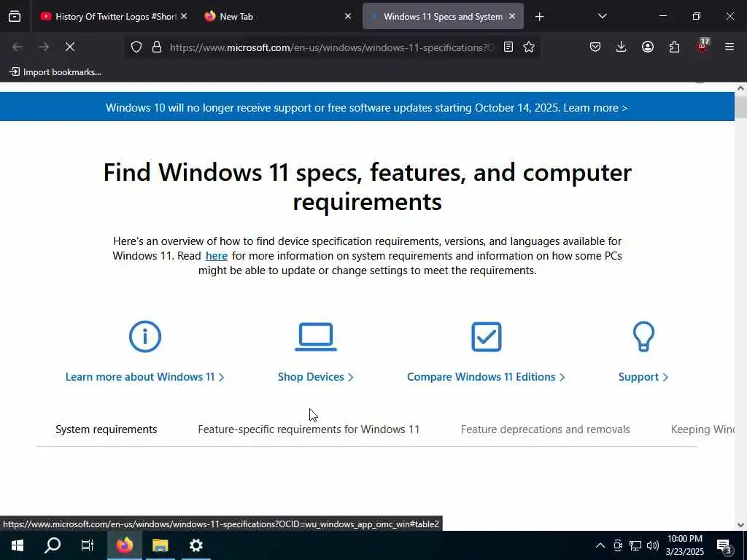Open uBlock extension icon with 17 badge

(x=702, y=46)
